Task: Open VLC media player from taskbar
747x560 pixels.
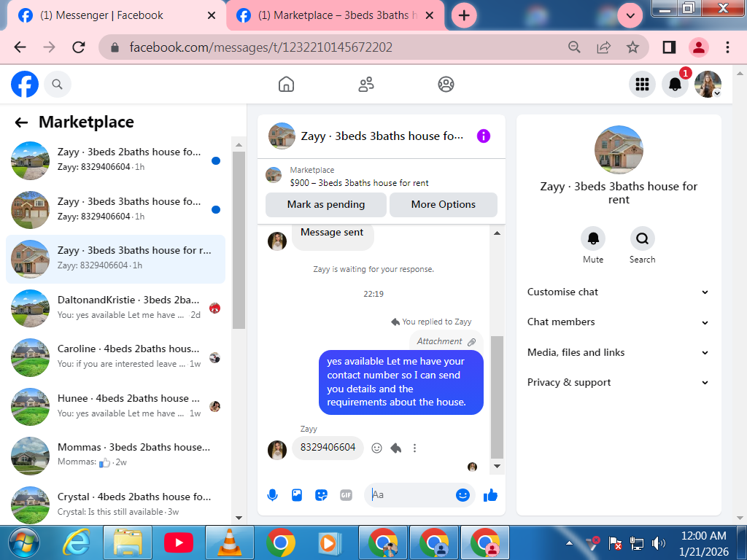Action: (230, 542)
